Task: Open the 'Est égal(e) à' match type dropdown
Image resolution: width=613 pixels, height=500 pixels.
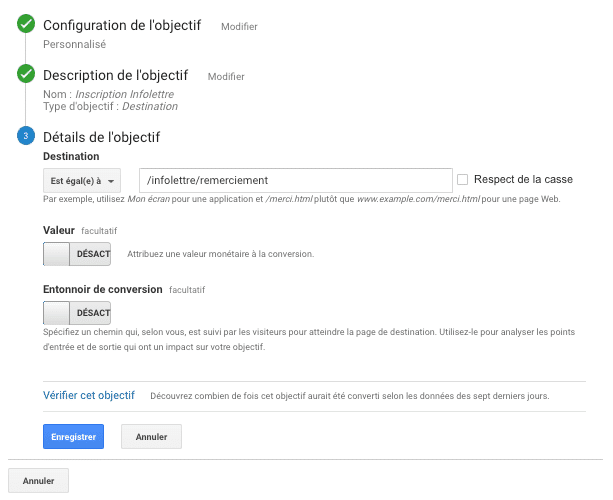Action: pos(82,181)
